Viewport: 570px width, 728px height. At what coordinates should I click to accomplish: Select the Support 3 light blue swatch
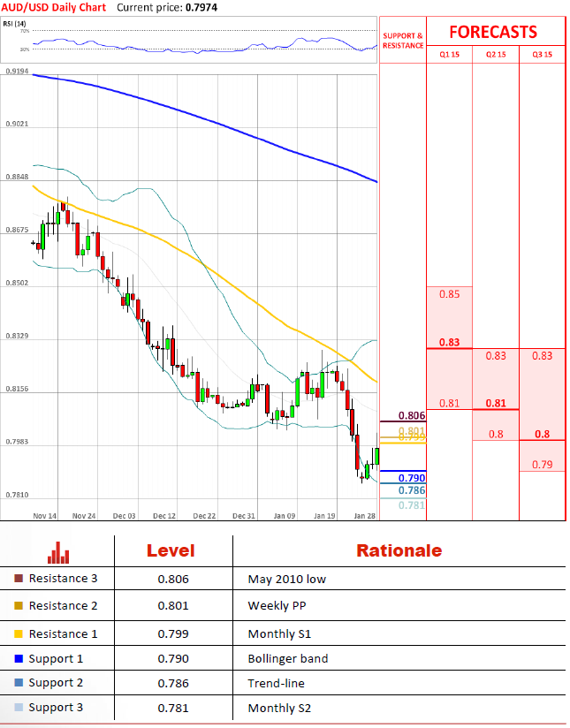pos(19,707)
